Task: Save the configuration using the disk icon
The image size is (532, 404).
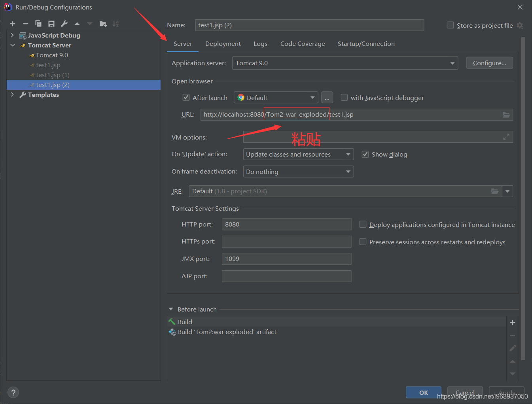Action: coord(51,24)
